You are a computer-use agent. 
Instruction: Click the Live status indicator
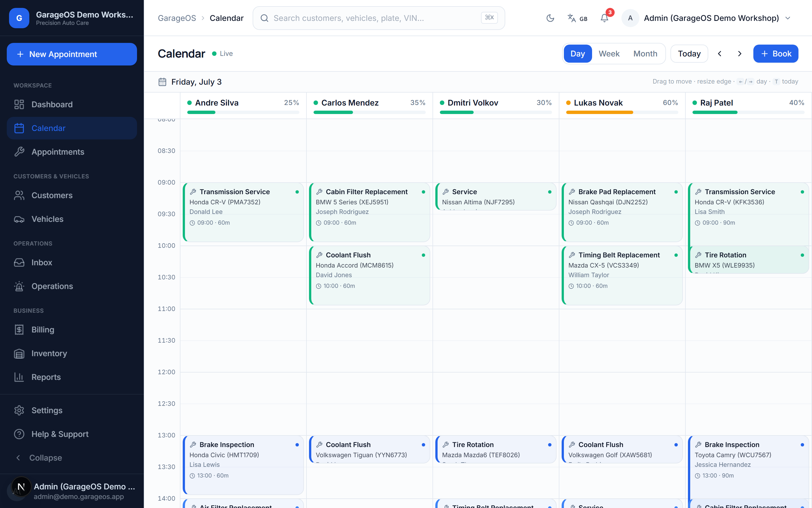(x=222, y=54)
